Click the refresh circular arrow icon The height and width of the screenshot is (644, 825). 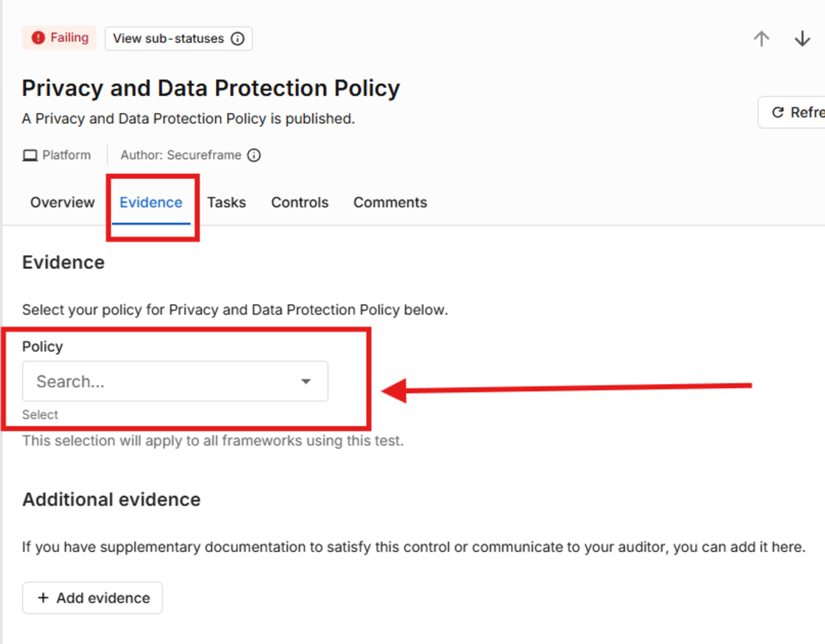(778, 112)
